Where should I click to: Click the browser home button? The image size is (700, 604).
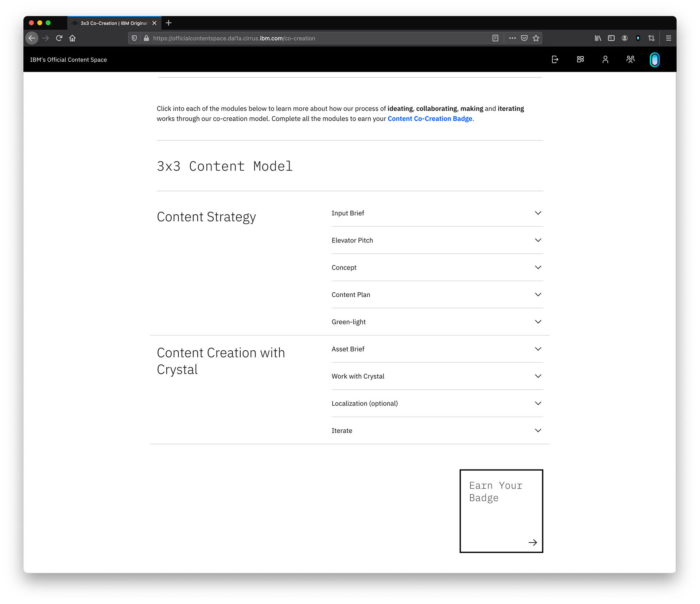point(73,38)
